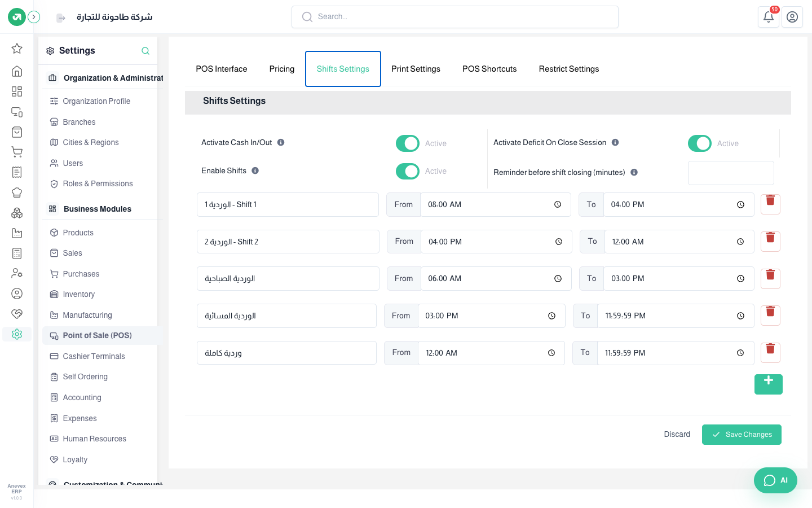The width and height of the screenshot is (812, 508).
Task: Switch to POS Interface tab
Action: 222,69
